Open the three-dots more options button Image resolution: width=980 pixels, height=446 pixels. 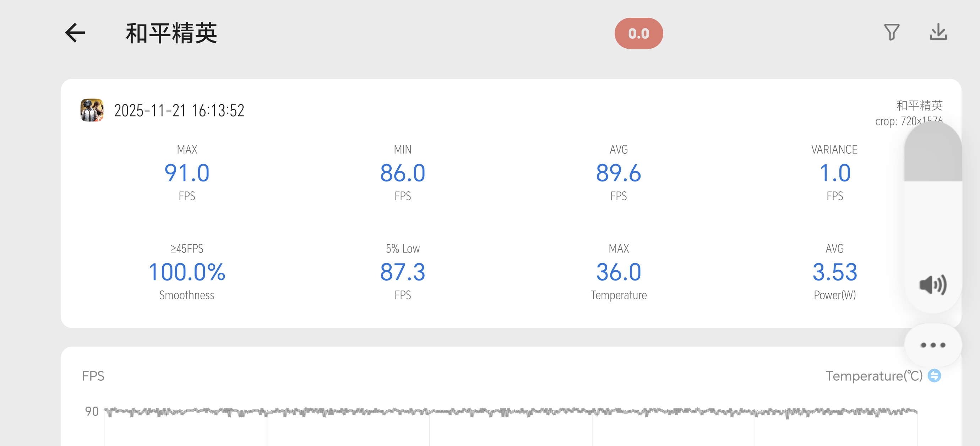tap(932, 345)
